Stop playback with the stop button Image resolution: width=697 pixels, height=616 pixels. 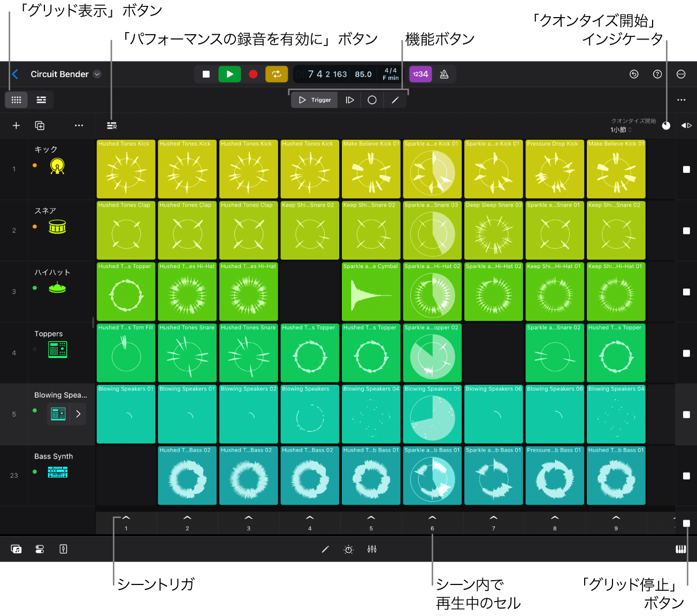click(206, 74)
